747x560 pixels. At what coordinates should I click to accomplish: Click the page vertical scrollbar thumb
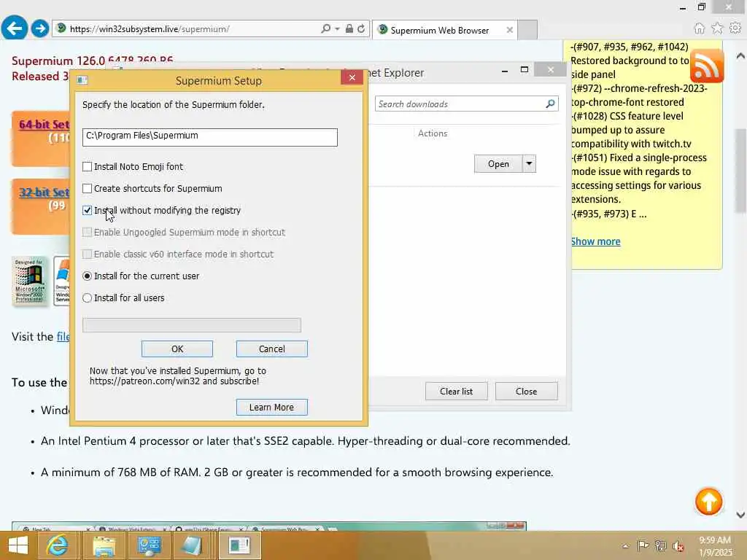coord(741,171)
